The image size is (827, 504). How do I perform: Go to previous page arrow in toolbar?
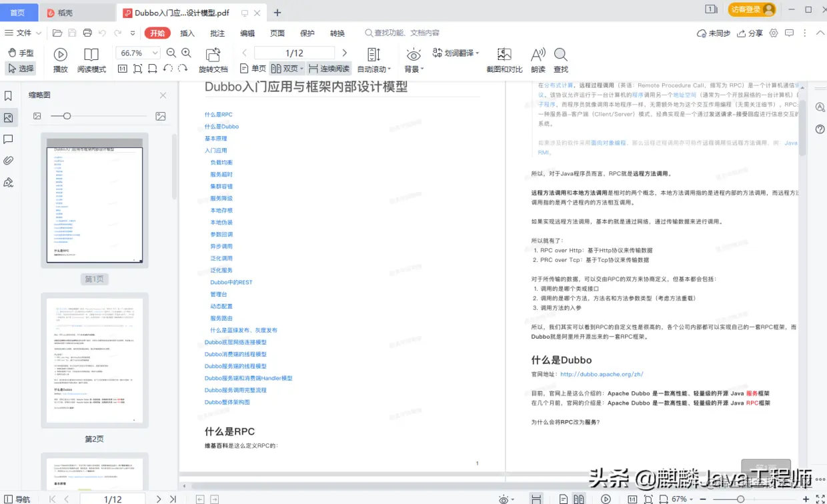(245, 53)
